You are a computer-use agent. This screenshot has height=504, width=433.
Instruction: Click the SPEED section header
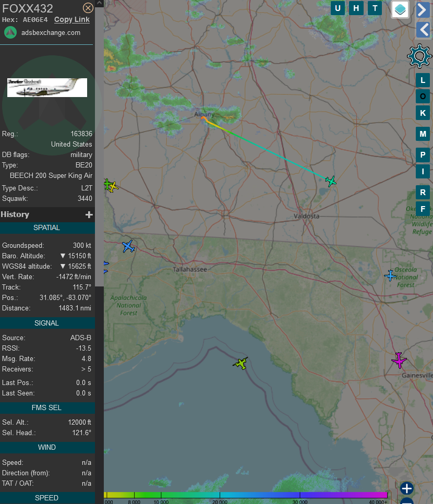[x=47, y=498]
